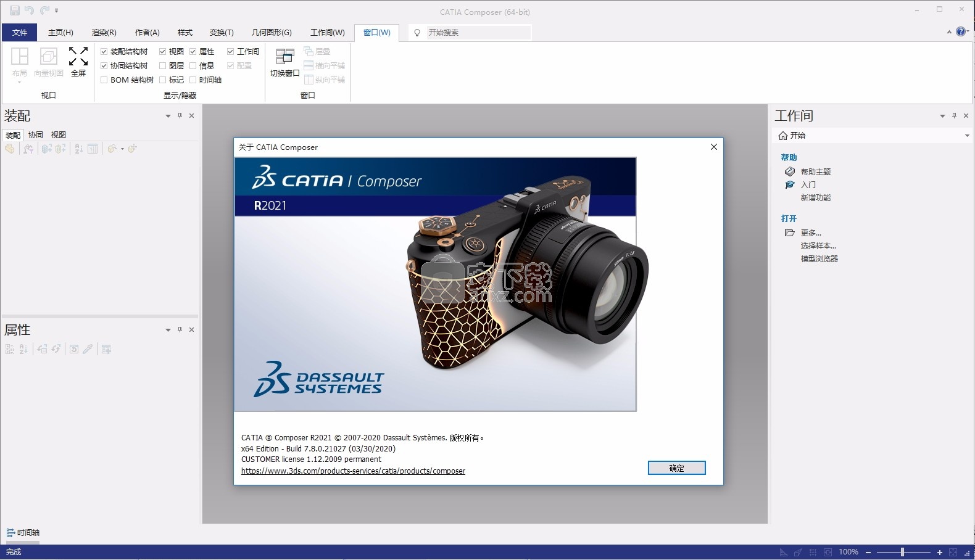
Task: Click the eyedropper icon in 属性 panel
Action: [x=88, y=349]
